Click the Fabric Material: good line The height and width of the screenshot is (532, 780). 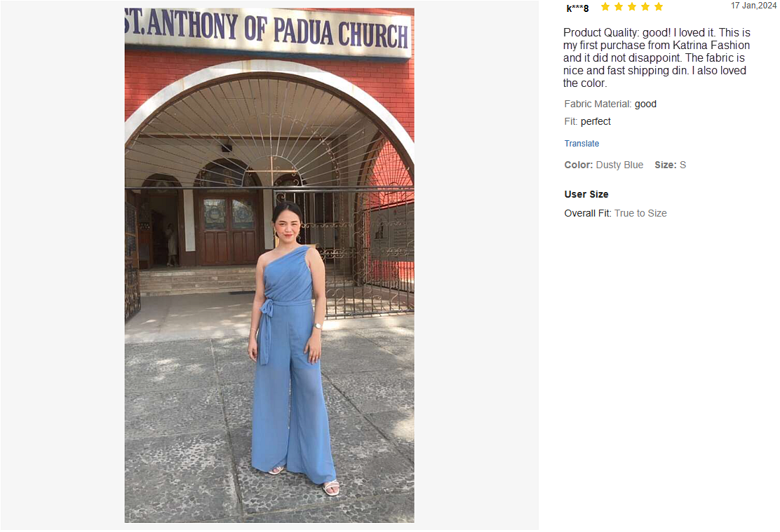tap(610, 104)
